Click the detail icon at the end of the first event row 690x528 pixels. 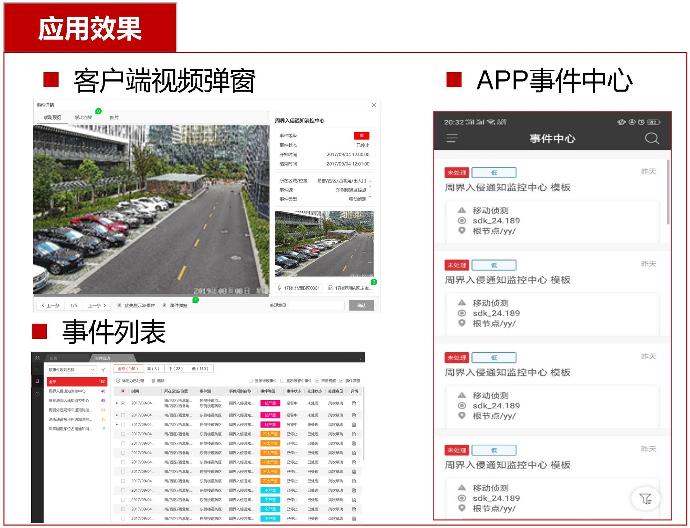(x=354, y=402)
